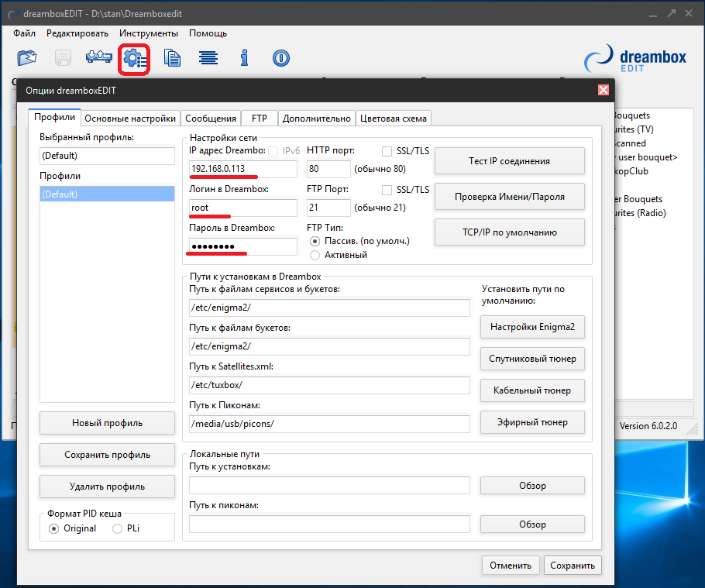This screenshot has width=705, height=588.
Task: Click the services and bouquets path field
Action: (x=329, y=308)
